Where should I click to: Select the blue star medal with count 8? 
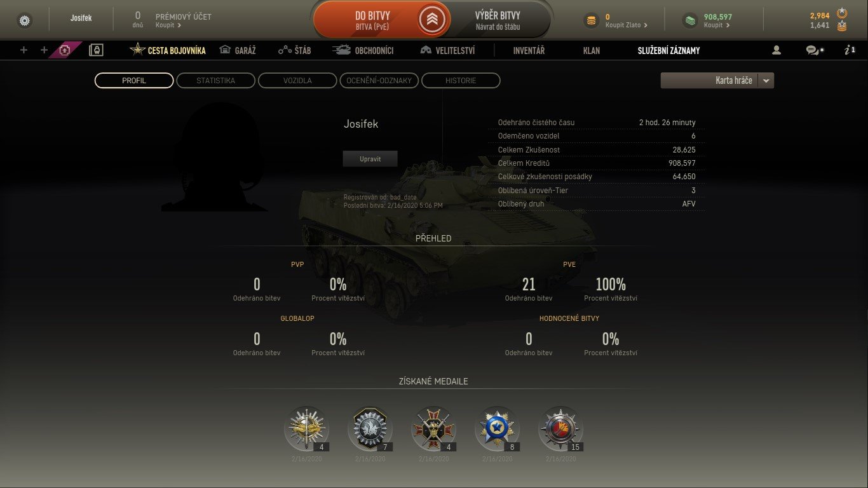[497, 429]
